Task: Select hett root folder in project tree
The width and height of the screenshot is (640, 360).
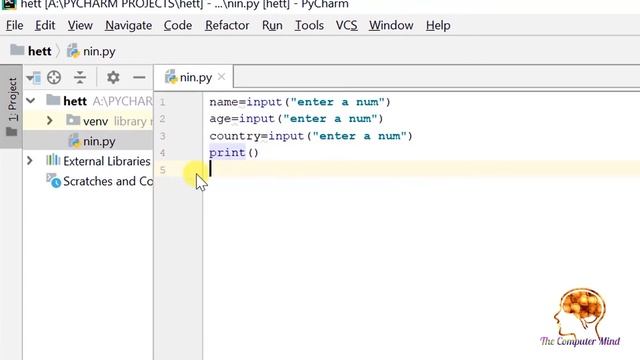Action: point(88,101)
